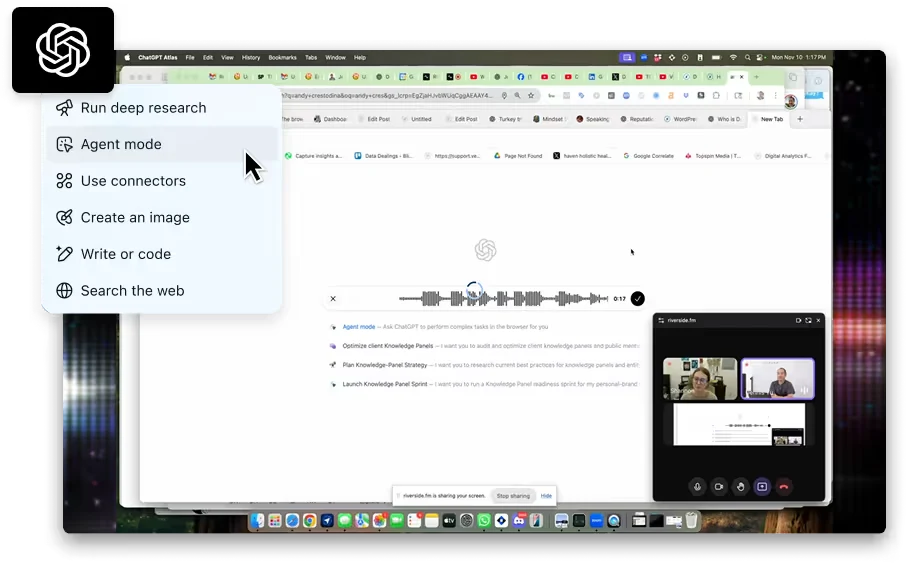This screenshot has width=908, height=564.
Task: Open Bookmarks menu in menu bar
Action: pyautogui.click(x=283, y=57)
